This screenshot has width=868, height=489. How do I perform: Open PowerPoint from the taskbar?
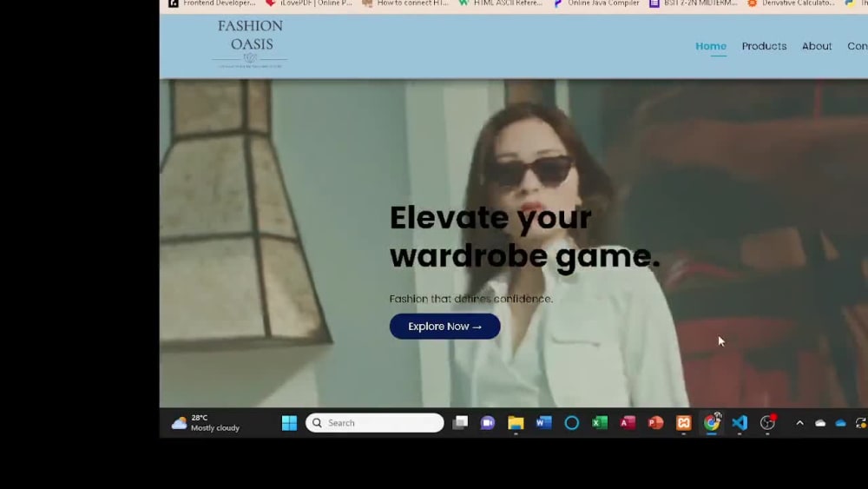(x=655, y=423)
